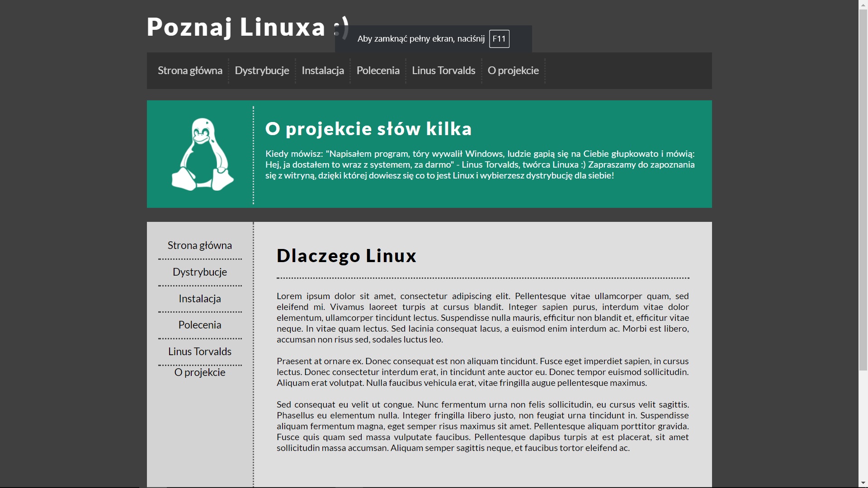The height and width of the screenshot is (488, 868).
Task: Click 'O projekcie' link in left sidebar
Action: [x=200, y=372]
